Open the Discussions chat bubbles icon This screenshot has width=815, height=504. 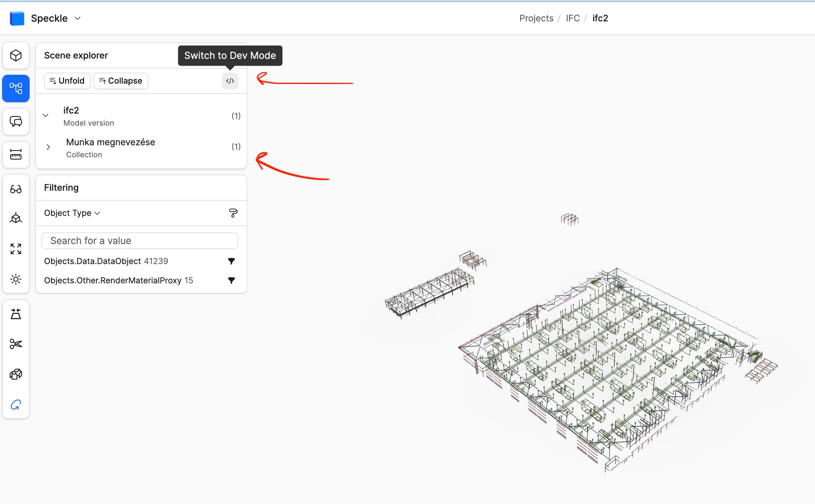(x=16, y=121)
